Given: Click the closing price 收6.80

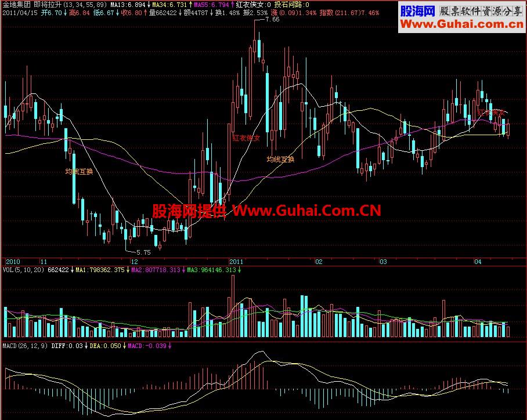Looking at the screenshot, I should point(131,13).
